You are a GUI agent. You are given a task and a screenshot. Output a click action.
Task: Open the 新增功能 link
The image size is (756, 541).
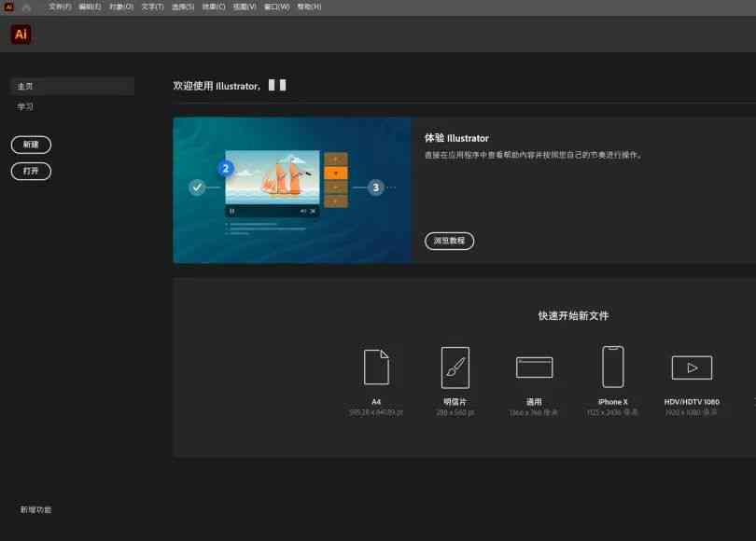pos(35,509)
